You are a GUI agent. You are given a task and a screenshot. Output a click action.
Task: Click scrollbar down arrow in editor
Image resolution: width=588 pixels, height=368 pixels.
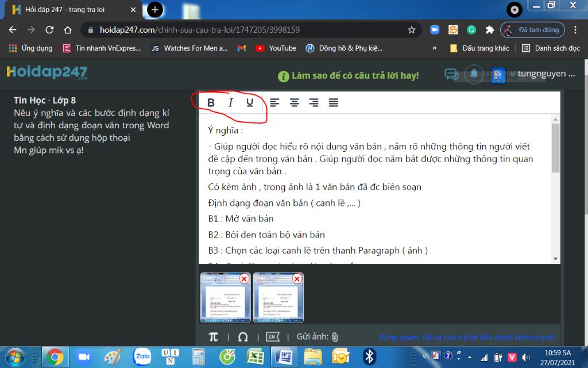point(555,259)
